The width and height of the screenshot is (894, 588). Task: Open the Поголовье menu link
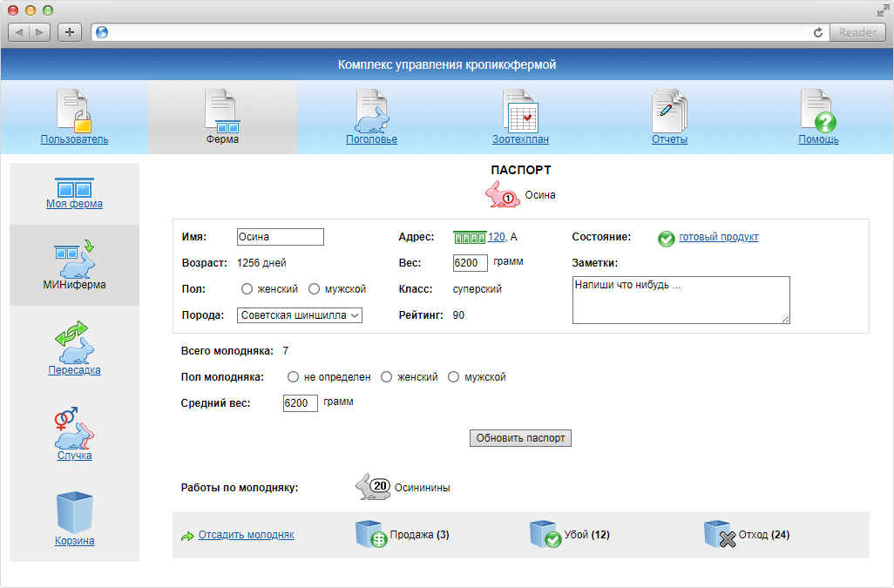pos(372,139)
